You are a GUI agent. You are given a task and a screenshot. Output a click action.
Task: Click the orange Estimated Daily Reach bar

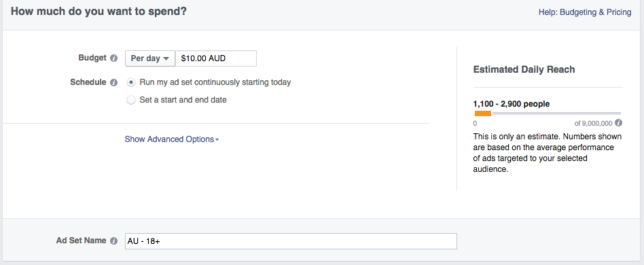pos(483,113)
